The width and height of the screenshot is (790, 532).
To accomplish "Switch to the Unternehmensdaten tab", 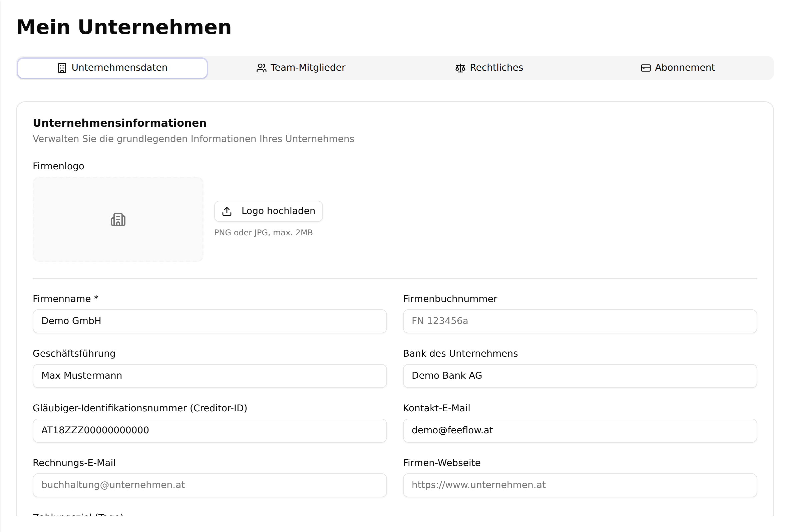I will click(x=112, y=68).
